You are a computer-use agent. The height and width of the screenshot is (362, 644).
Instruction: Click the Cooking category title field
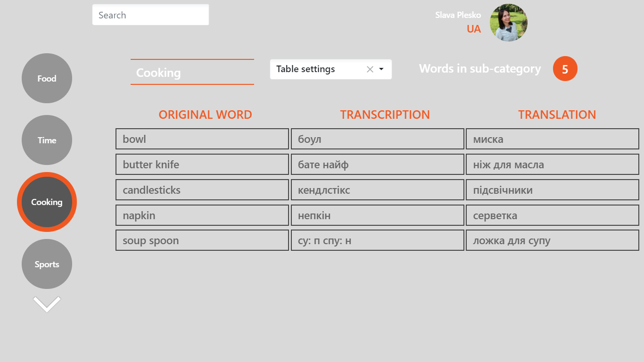[192, 72]
